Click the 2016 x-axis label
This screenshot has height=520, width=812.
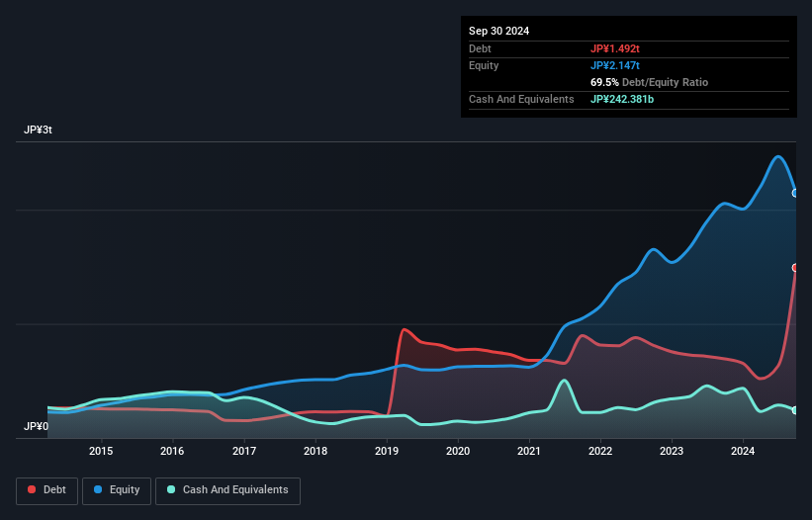[172, 451]
